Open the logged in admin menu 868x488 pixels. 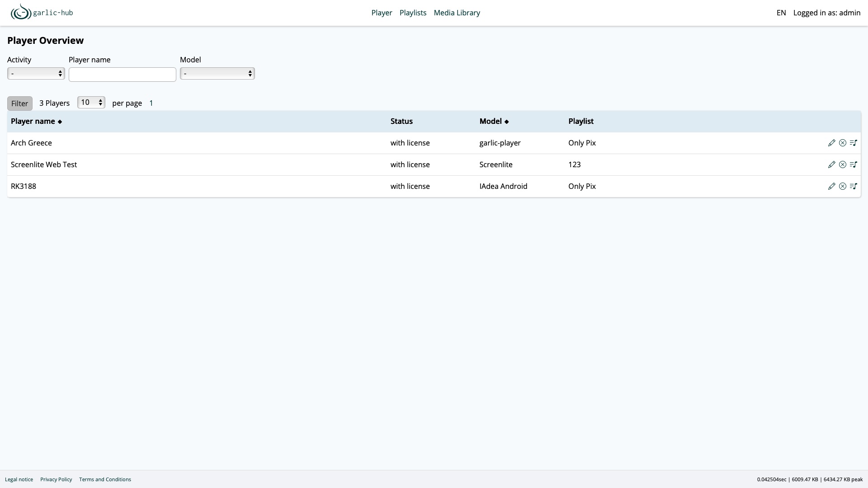coord(827,13)
